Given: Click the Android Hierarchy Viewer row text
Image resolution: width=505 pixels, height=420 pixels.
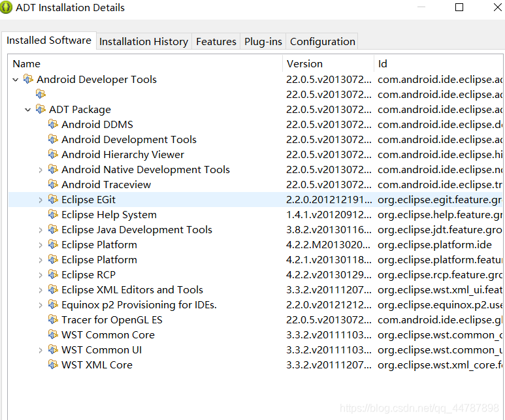Looking at the screenshot, I should tap(123, 155).
